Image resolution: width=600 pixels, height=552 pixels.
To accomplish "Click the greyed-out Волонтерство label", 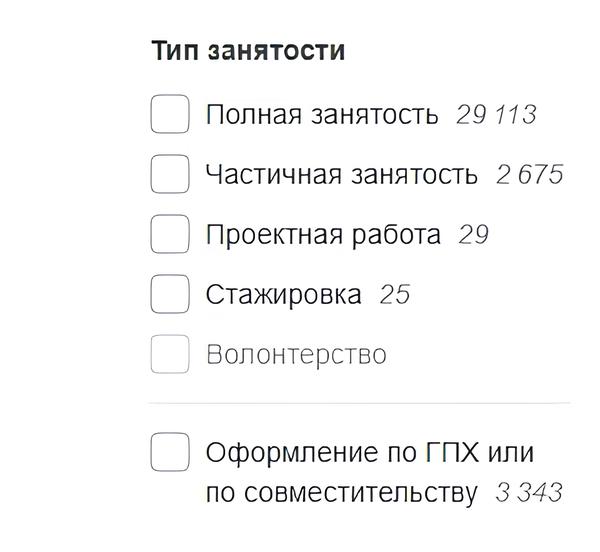I will click(295, 354).
